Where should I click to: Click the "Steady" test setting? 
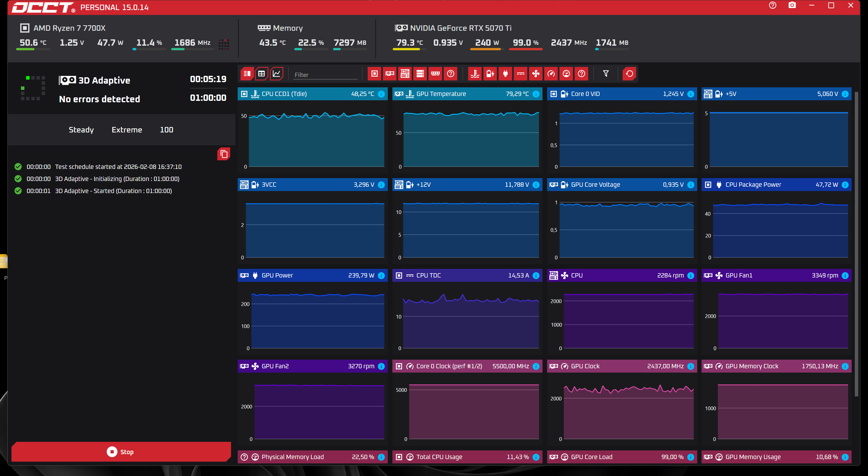pos(81,130)
